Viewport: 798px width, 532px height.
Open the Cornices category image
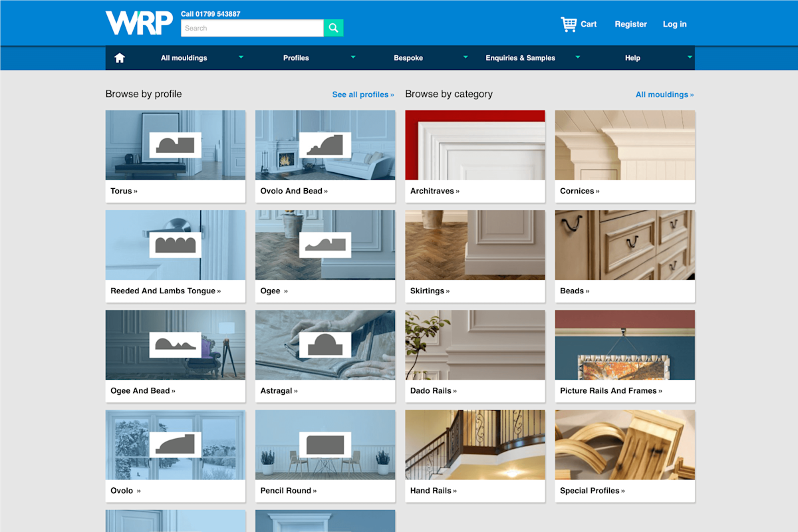click(625, 145)
